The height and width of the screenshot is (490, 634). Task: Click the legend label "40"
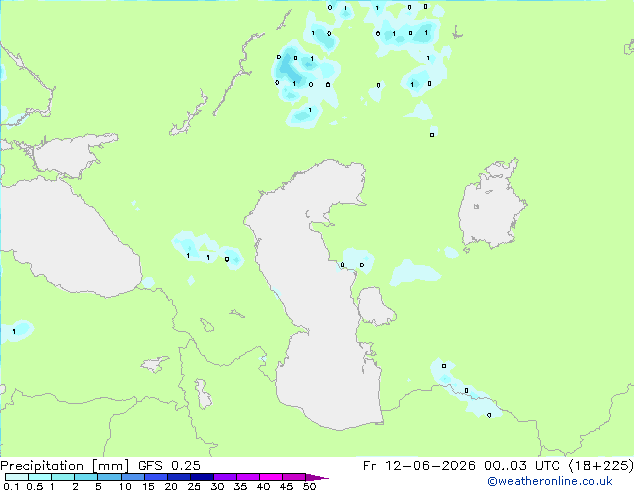pyautogui.click(x=263, y=486)
